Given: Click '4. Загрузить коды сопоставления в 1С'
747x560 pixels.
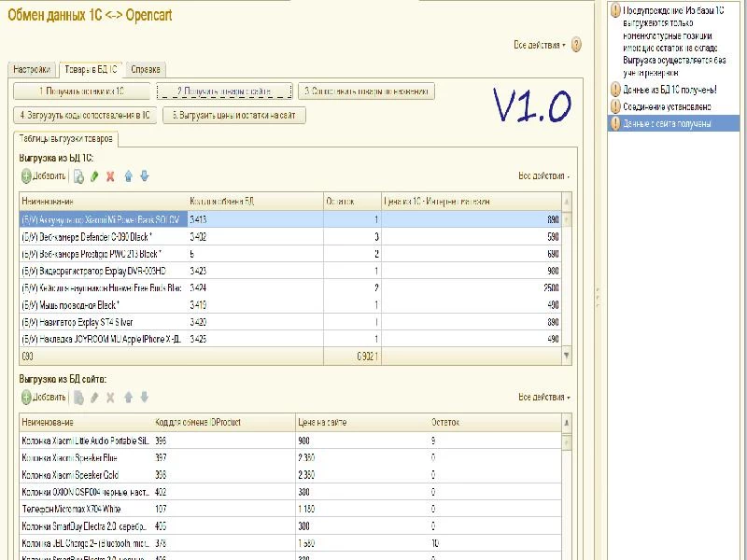Looking at the screenshot, I should pos(85,115).
